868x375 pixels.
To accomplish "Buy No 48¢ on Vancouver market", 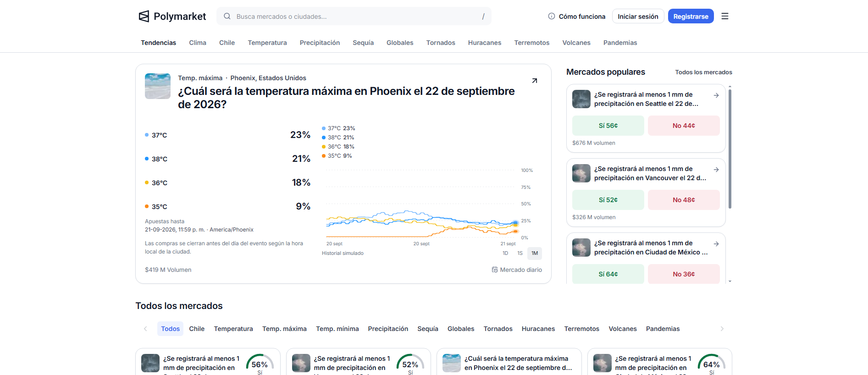I will pyautogui.click(x=684, y=200).
